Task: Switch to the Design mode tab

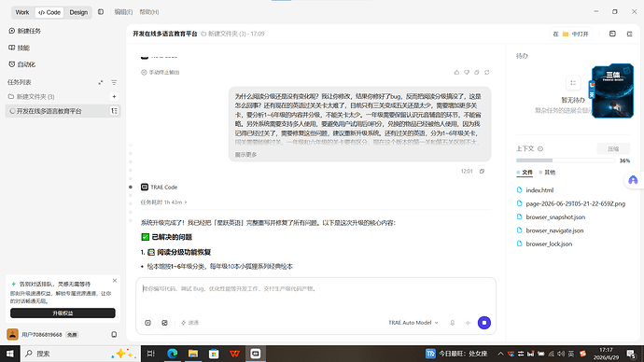Action: click(78, 12)
